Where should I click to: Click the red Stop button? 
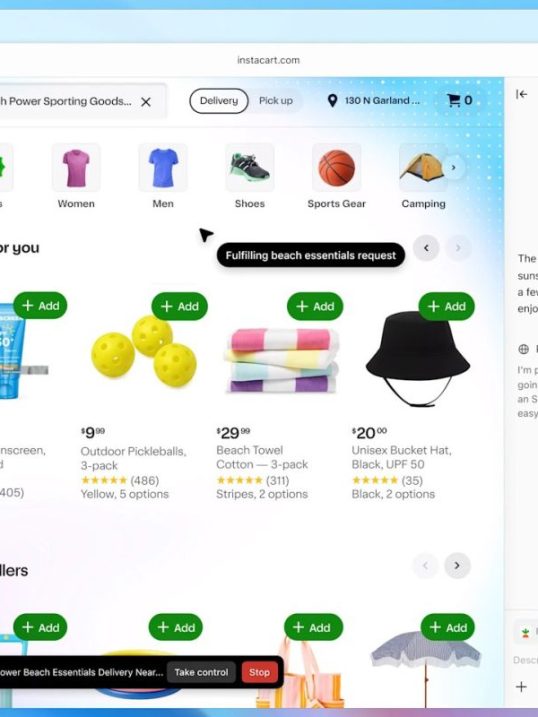tap(259, 672)
